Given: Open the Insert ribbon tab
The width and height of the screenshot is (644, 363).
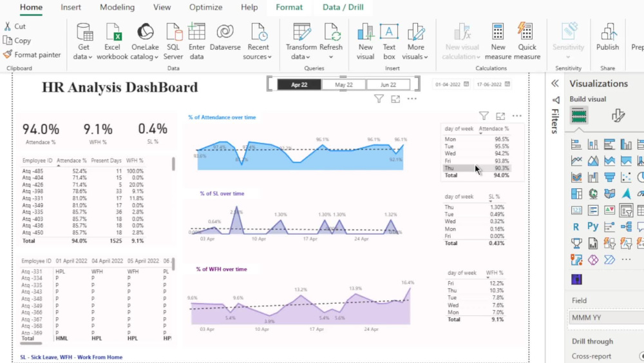Looking at the screenshot, I should 71,7.
